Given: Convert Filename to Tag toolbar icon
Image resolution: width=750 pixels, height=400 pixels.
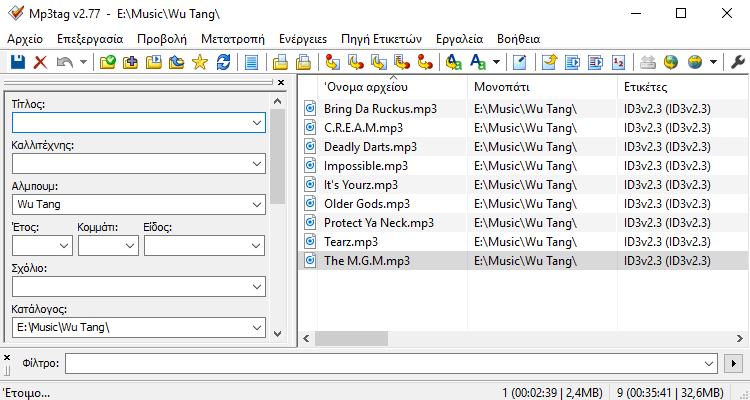Looking at the screenshot, I should tap(355, 62).
